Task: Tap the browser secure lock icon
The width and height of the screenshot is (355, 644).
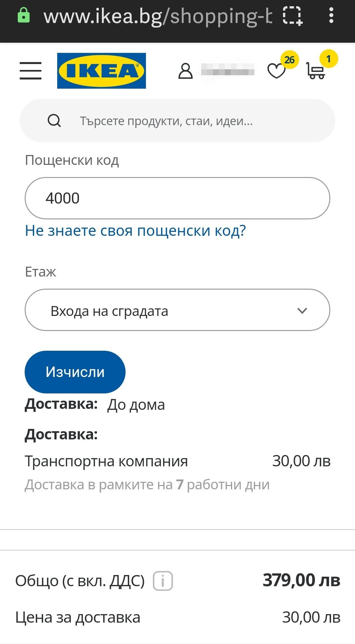Action: (x=24, y=15)
